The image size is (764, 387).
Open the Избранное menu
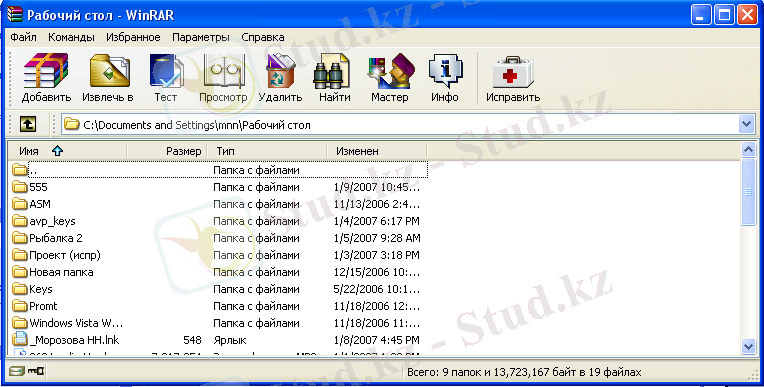coord(133,37)
